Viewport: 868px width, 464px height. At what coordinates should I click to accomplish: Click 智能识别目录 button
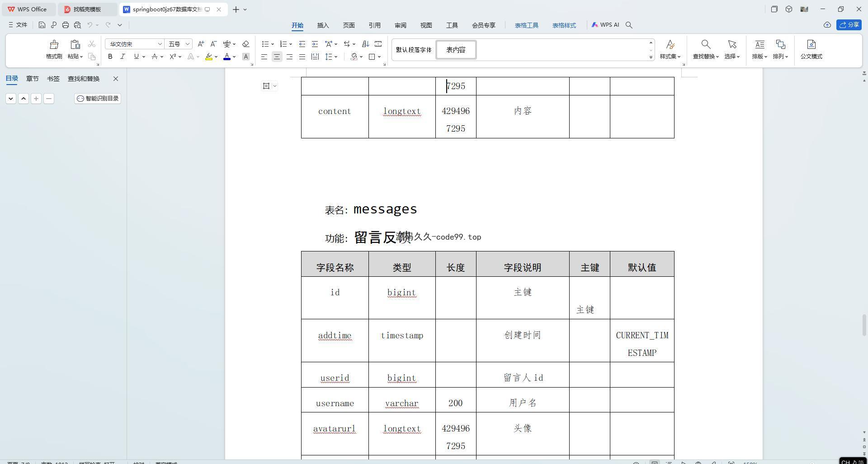point(98,98)
